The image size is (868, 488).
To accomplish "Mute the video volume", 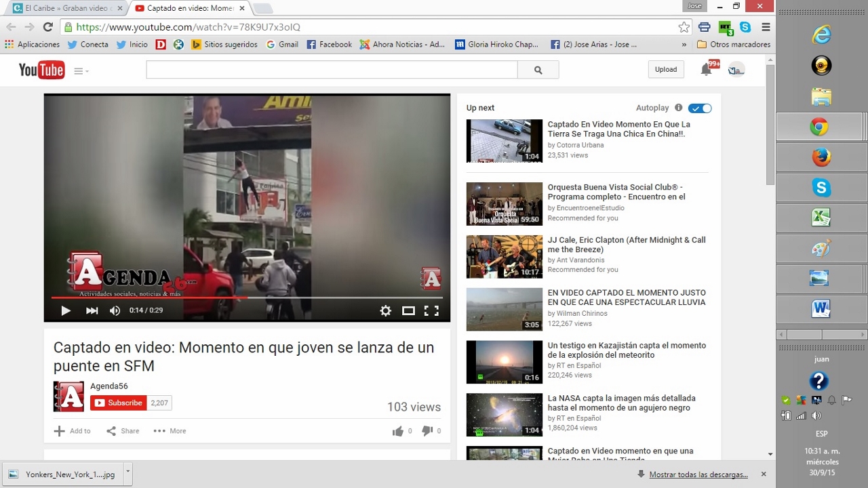I will click(115, 310).
